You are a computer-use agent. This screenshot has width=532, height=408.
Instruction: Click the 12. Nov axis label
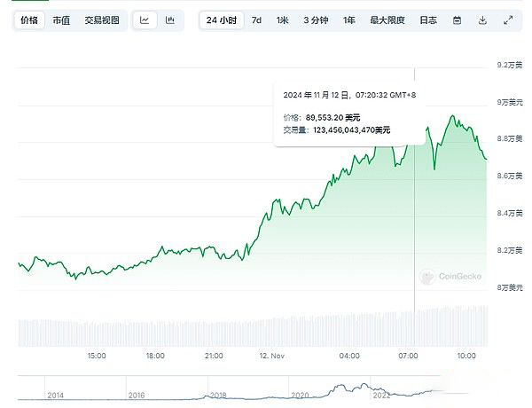[272, 356]
